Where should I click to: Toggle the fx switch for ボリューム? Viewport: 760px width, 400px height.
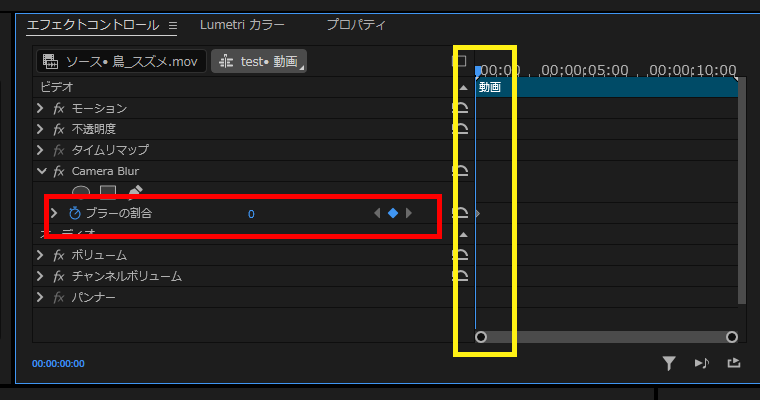coord(59,255)
